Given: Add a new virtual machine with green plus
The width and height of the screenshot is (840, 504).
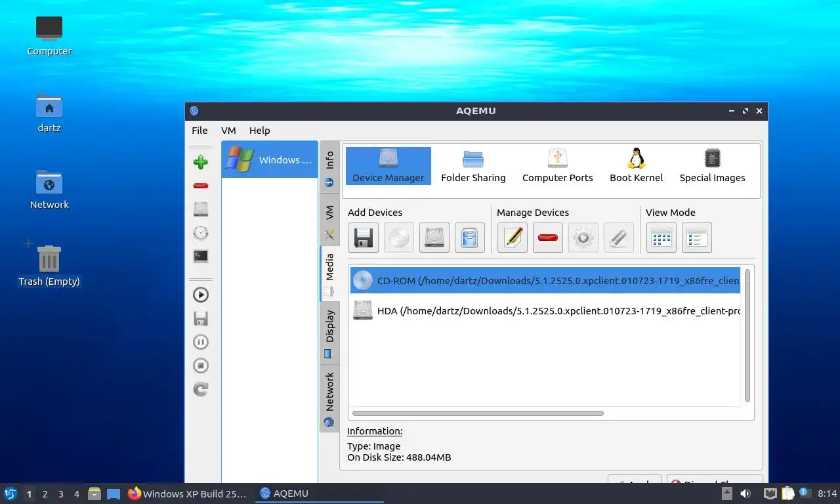Looking at the screenshot, I should pos(201,162).
